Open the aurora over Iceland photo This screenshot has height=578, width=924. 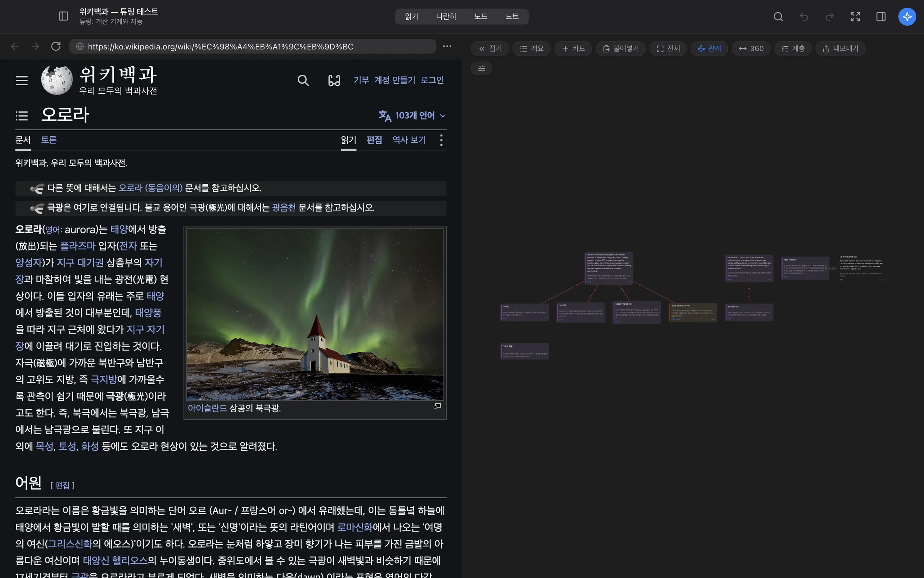click(315, 314)
